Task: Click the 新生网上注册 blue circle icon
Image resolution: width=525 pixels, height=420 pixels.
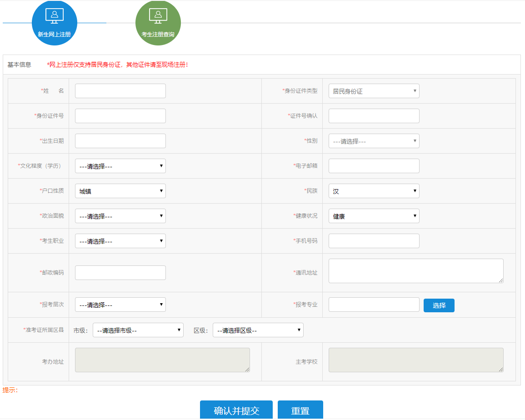Action: [x=55, y=23]
